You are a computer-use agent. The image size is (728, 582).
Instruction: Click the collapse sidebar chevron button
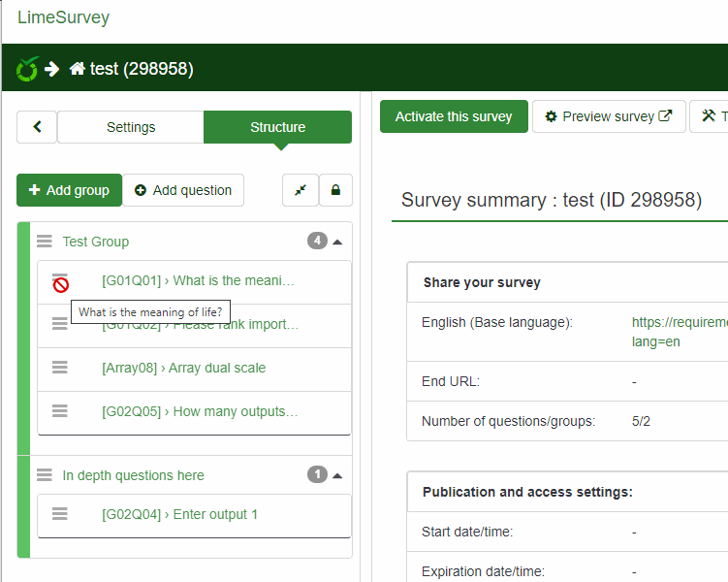coord(38,127)
